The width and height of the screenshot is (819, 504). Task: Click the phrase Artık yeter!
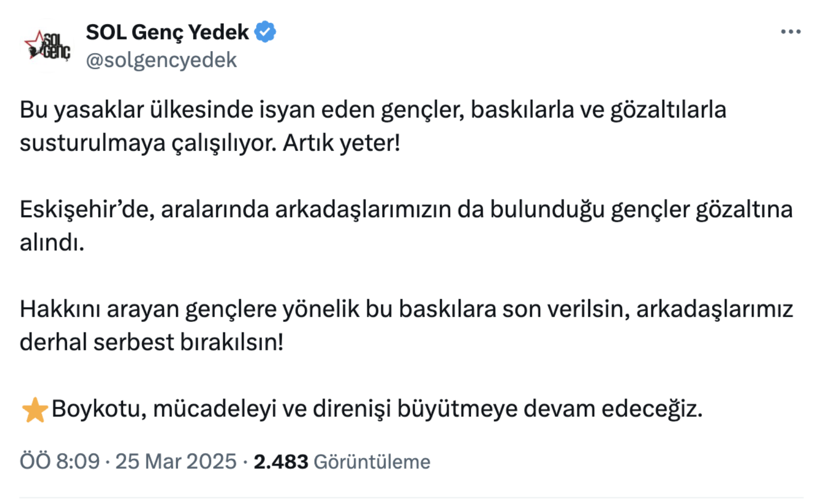(342, 143)
